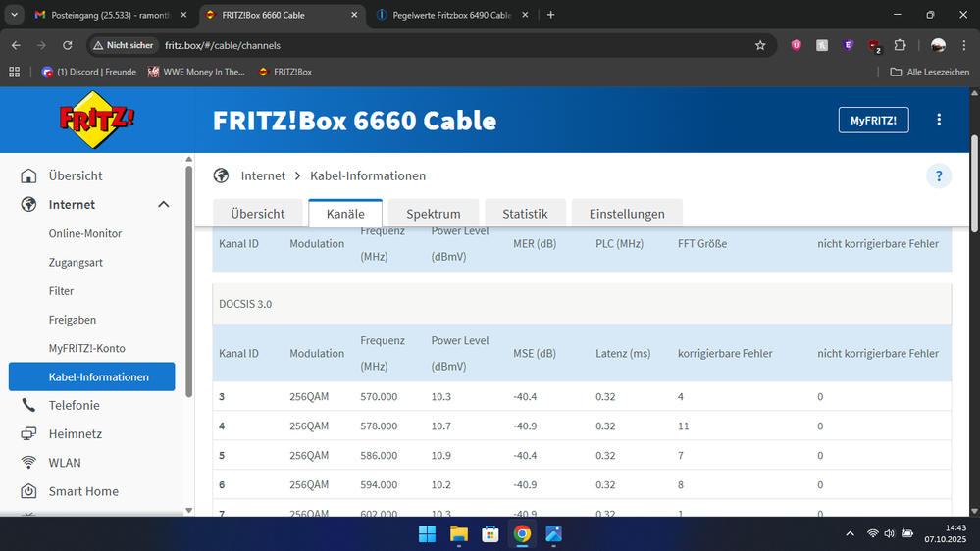Click Power Level 10.7 in channel 4 row

tap(441, 426)
